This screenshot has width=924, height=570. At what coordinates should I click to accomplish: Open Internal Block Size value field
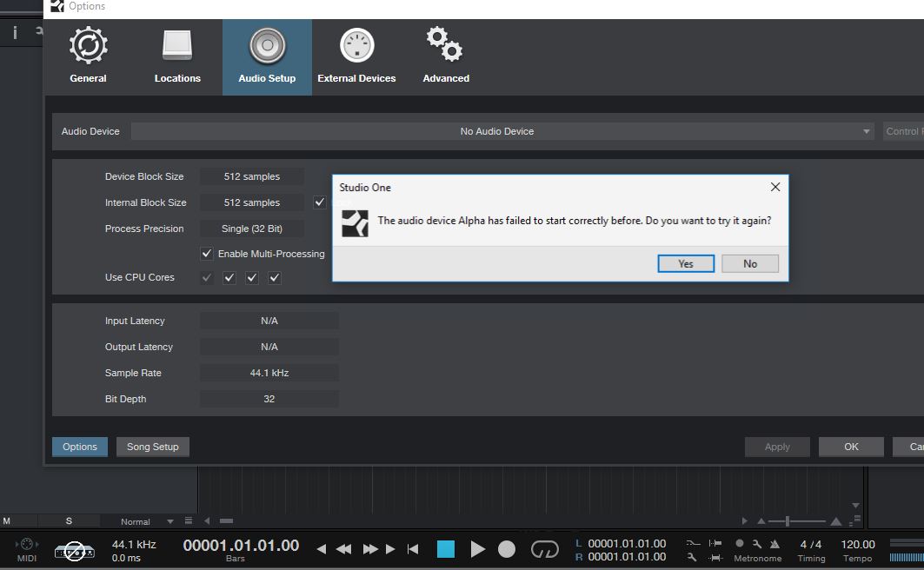251,202
